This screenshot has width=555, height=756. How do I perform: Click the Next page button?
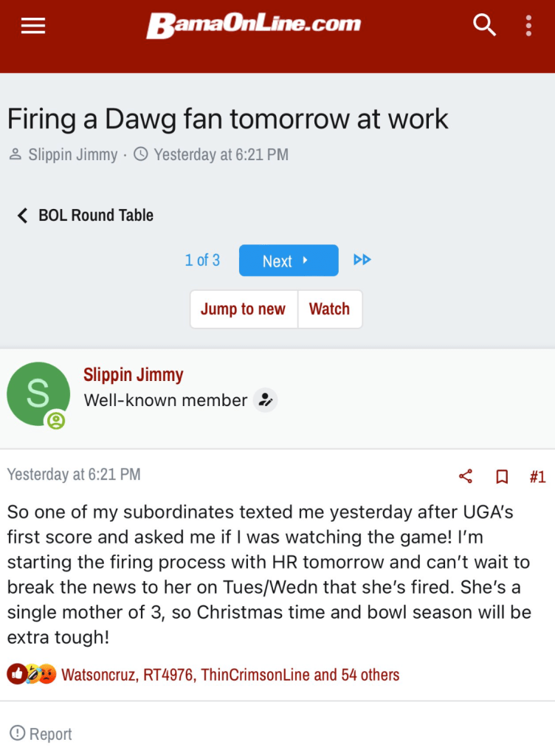coord(288,261)
